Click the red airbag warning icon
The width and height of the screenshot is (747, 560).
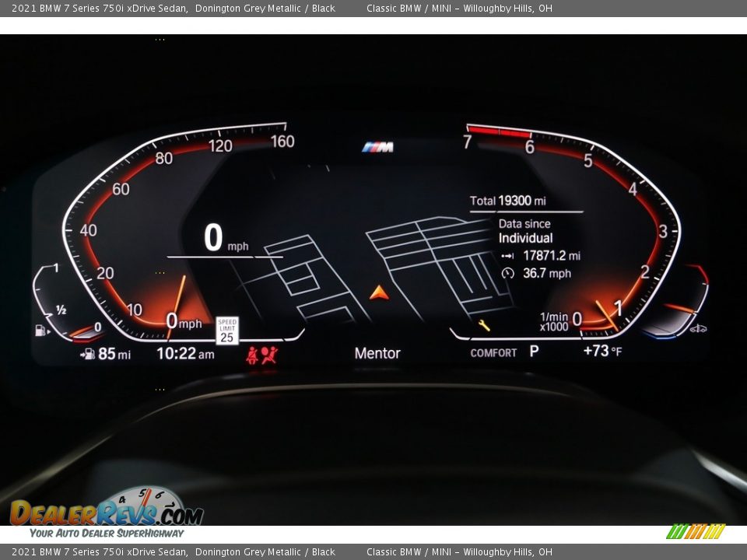point(270,355)
